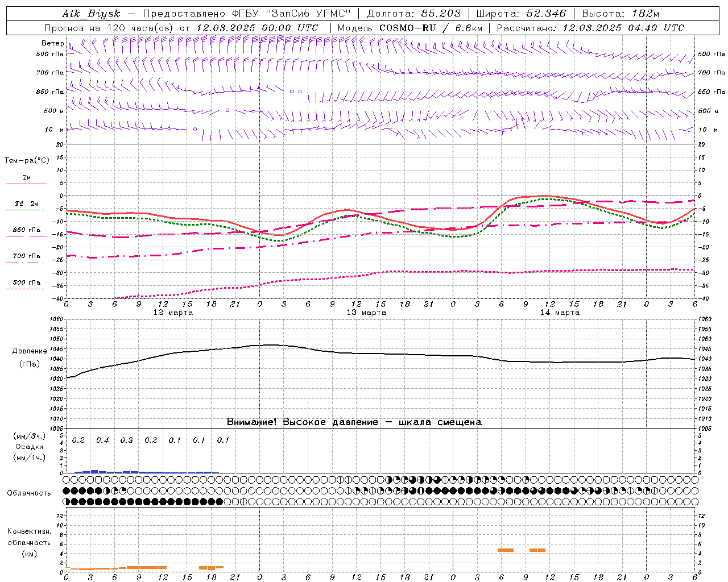Viewport: 728px width, 582px height.
Task: Click the '12 марта' date label
Action: tap(173, 313)
